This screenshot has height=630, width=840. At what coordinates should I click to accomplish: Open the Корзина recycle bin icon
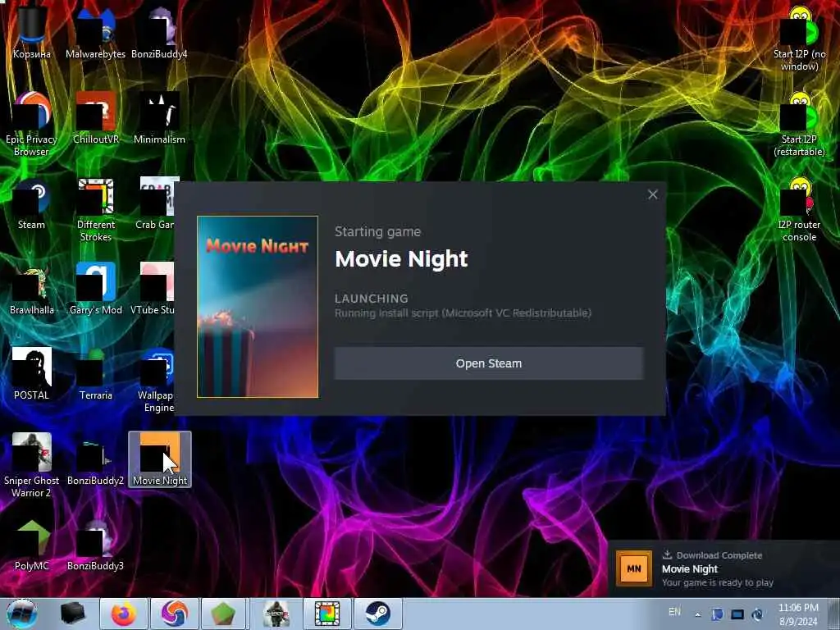(x=32, y=32)
